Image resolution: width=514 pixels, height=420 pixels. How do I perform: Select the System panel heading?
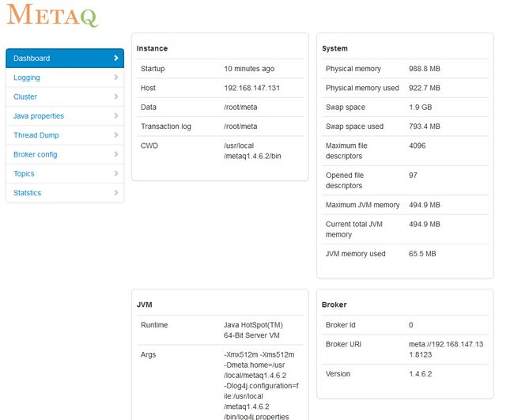pos(334,48)
